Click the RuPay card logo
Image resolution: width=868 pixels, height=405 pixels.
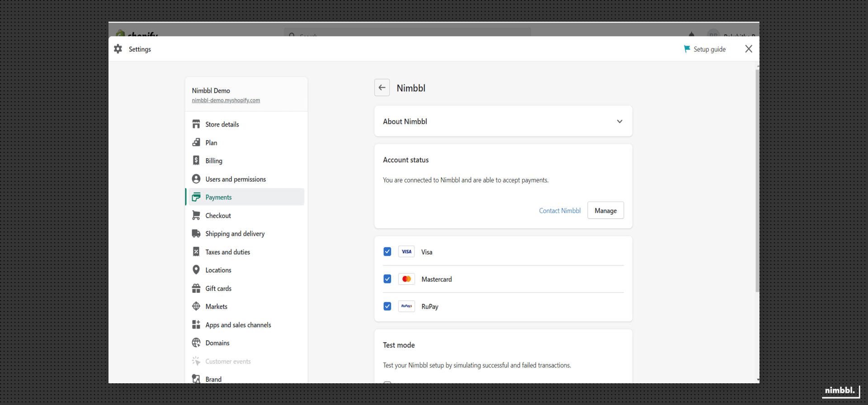click(406, 306)
